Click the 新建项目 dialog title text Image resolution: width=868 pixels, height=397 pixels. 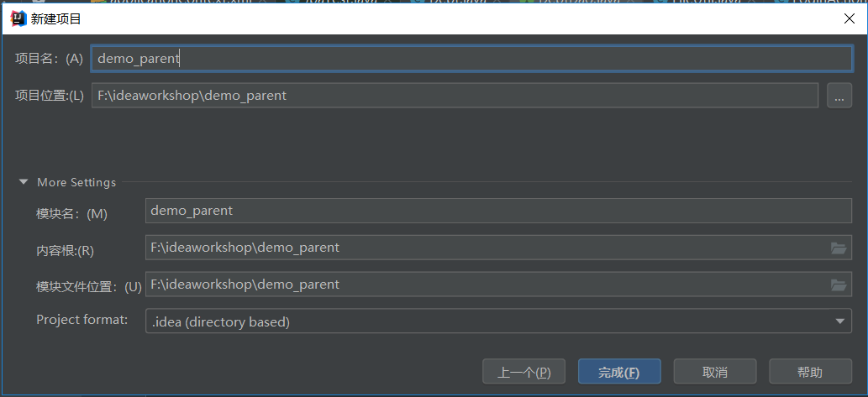point(56,19)
